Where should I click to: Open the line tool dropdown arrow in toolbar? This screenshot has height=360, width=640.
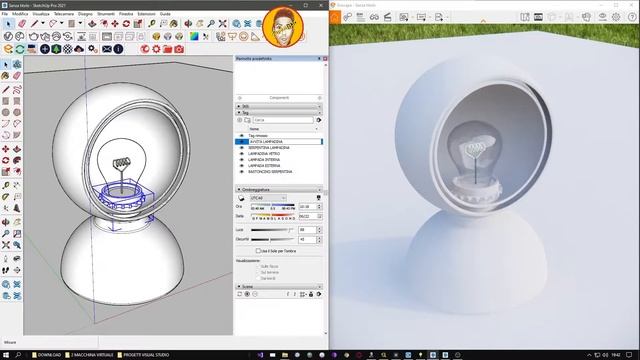pyautogui.click(x=42, y=23)
